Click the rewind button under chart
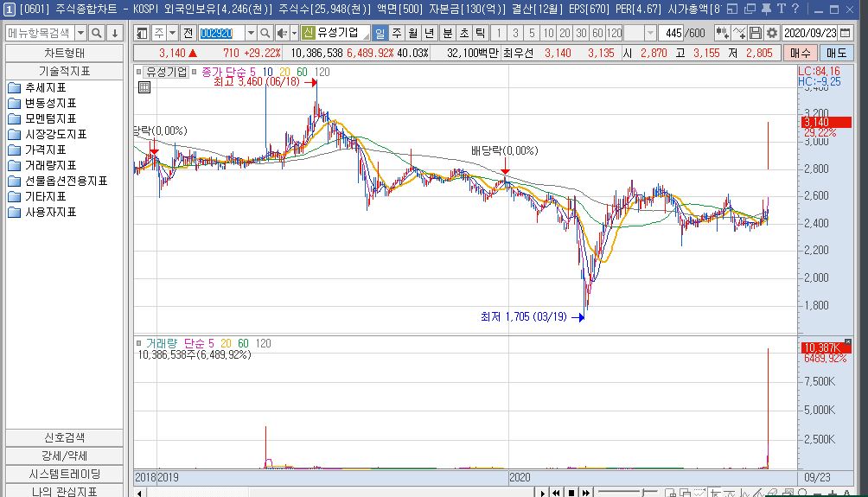Image resolution: width=868 pixels, height=497 pixels. pyautogui.click(x=556, y=493)
